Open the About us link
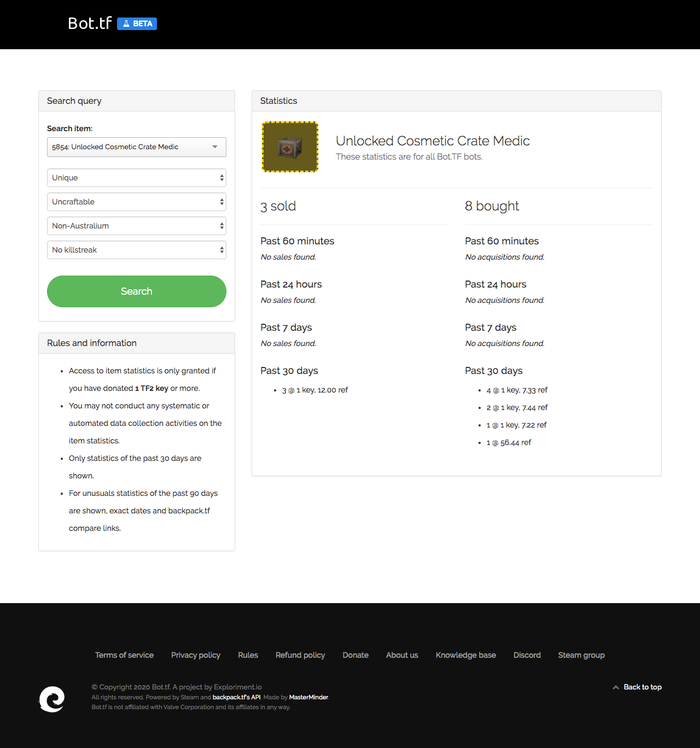This screenshot has width=700, height=748. coord(402,655)
